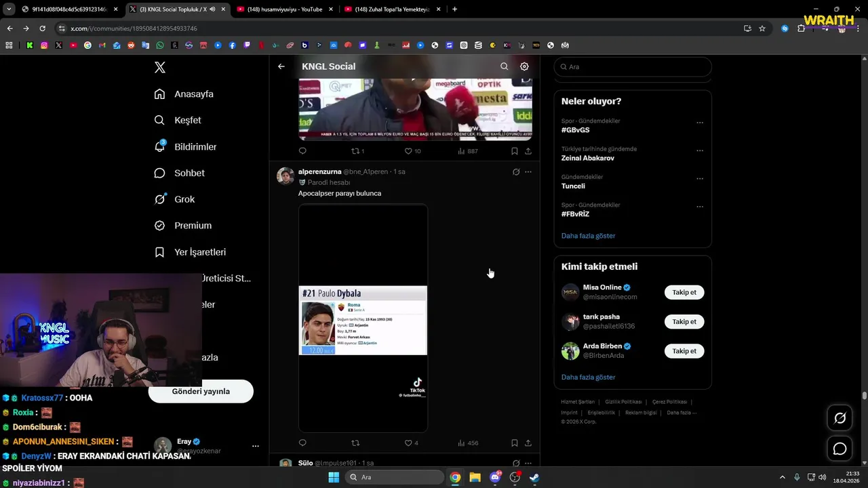
Task: Show more follow suggestions link
Action: click(x=588, y=377)
